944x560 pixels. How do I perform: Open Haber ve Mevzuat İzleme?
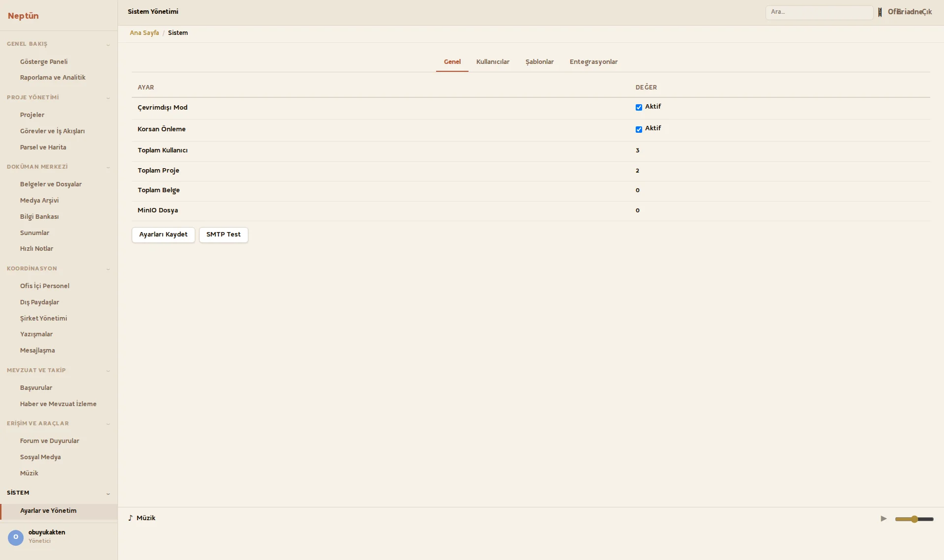pos(58,404)
